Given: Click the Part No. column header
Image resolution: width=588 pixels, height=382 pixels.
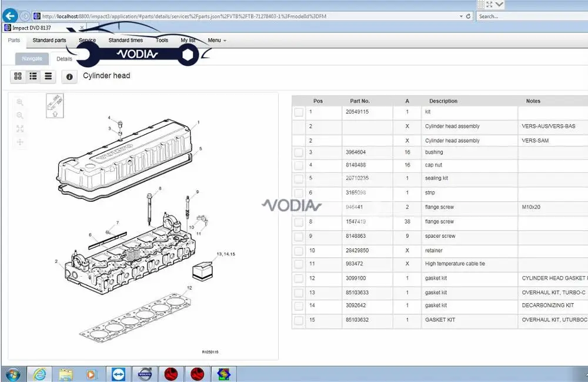Looking at the screenshot, I should point(360,101).
